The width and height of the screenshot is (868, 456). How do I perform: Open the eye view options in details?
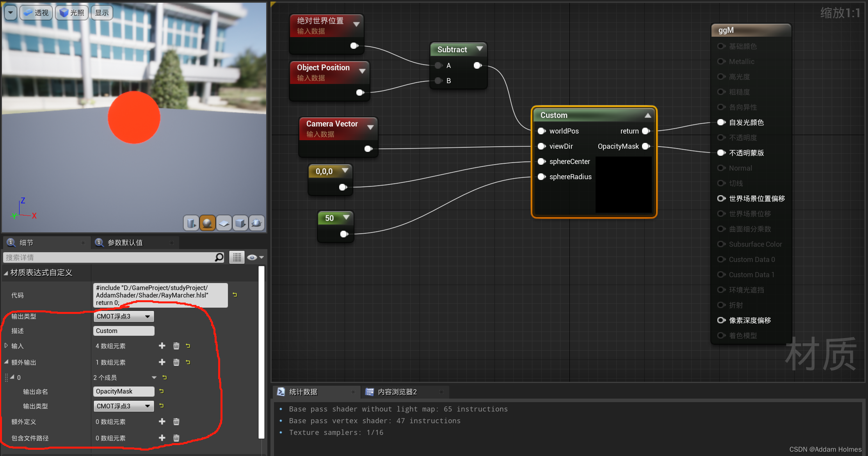click(x=255, y=257)
